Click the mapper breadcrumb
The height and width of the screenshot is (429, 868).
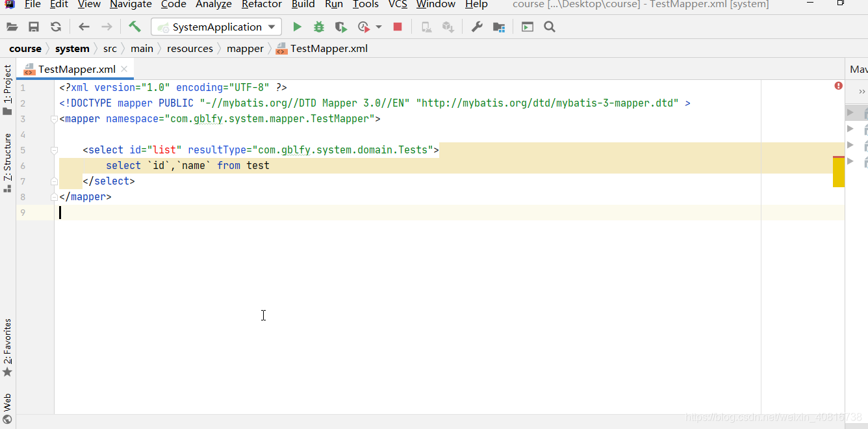tap(245, 49)
